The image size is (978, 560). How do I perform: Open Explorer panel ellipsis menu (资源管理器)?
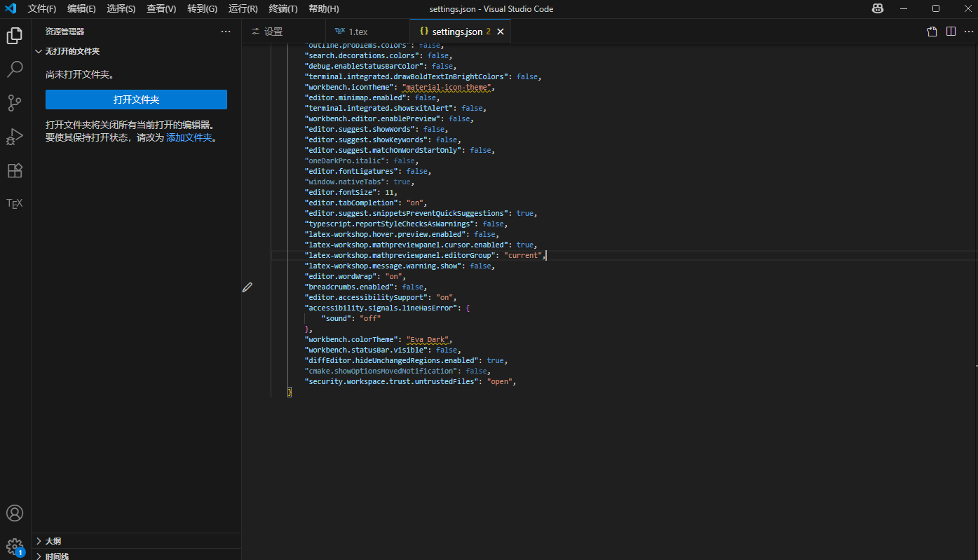(x=226, y=32)
